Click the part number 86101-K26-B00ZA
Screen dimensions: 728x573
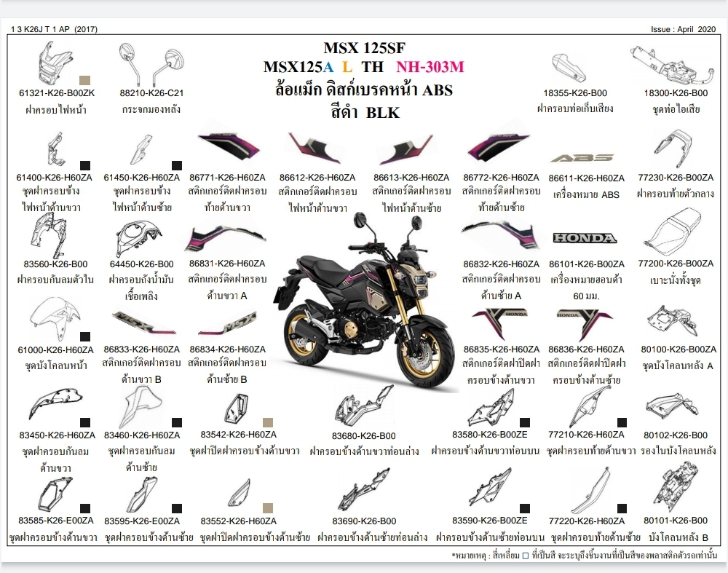[x=587, y=264]
